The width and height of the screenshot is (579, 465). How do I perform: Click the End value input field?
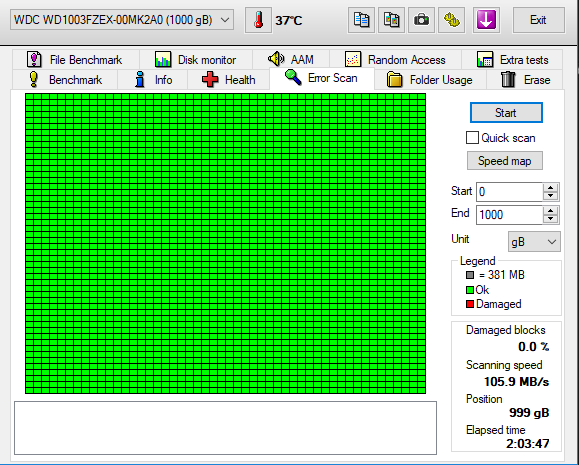click(x=510, y=215)
